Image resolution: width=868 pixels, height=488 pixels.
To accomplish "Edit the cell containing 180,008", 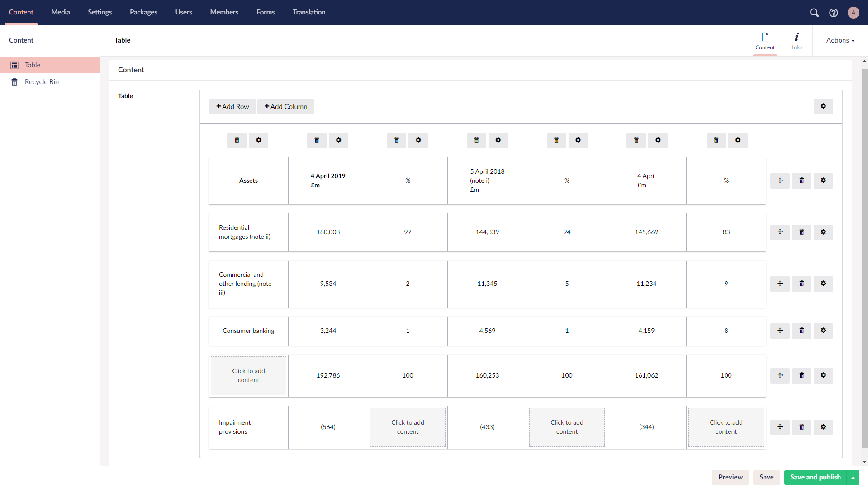I will [x=328, y=232].
